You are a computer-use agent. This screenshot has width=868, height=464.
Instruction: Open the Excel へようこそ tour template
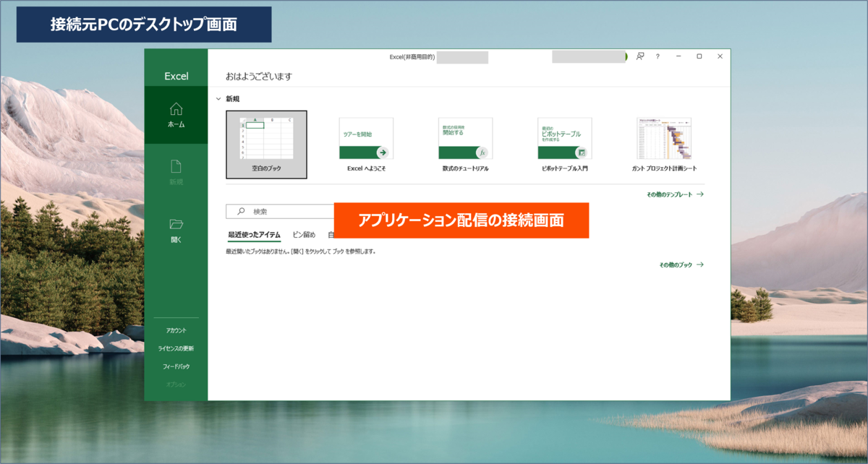[x=366, y=145]
